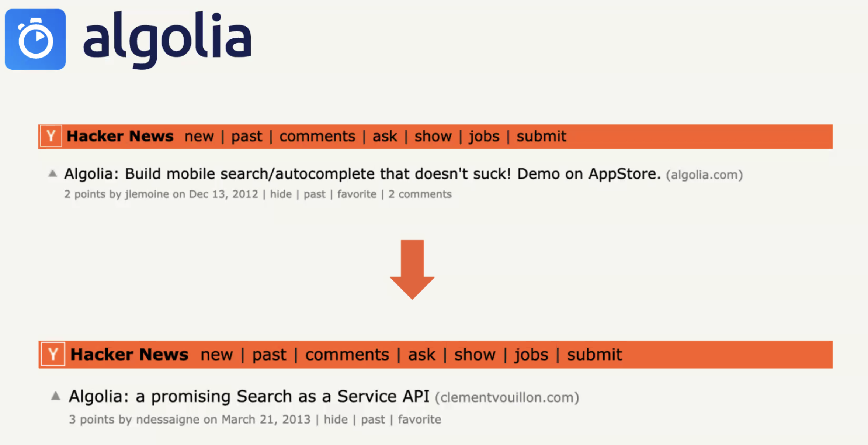
Task: Click the ndessaigne username link
Action: pyautogui.click(x=167, y=420)
